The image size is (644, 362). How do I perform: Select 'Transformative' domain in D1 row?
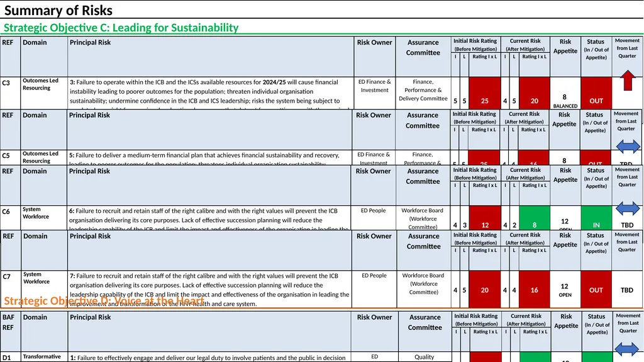pos(42,357)
